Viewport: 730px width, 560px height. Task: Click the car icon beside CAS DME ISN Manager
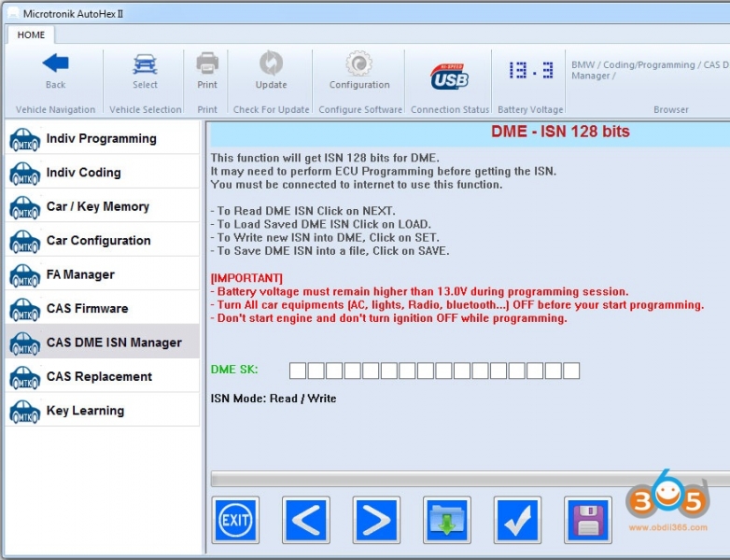25,343
